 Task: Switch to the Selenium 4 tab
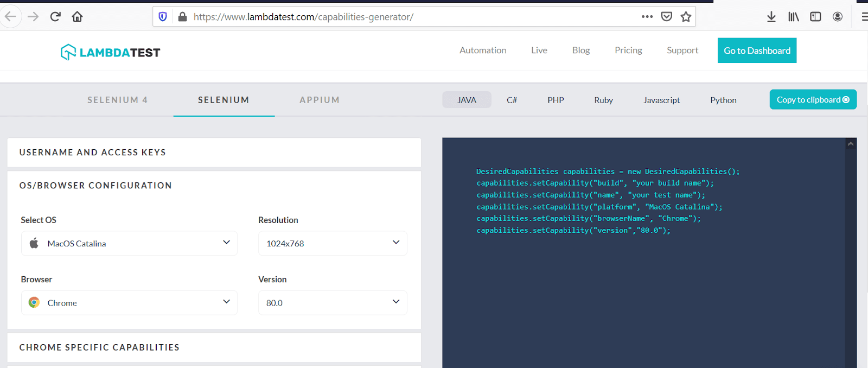118,100
